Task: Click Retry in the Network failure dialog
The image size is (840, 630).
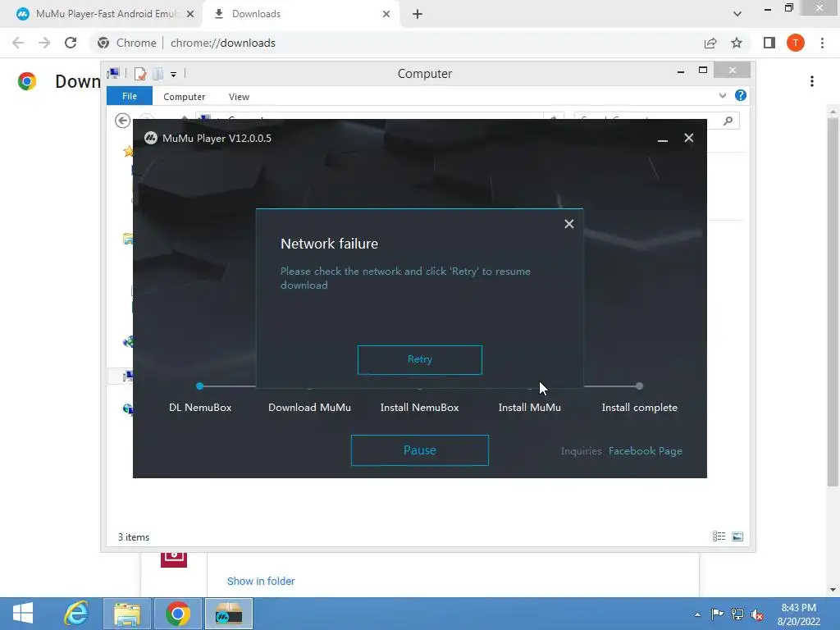Action: pyautogui.click(x=419, y=359)
